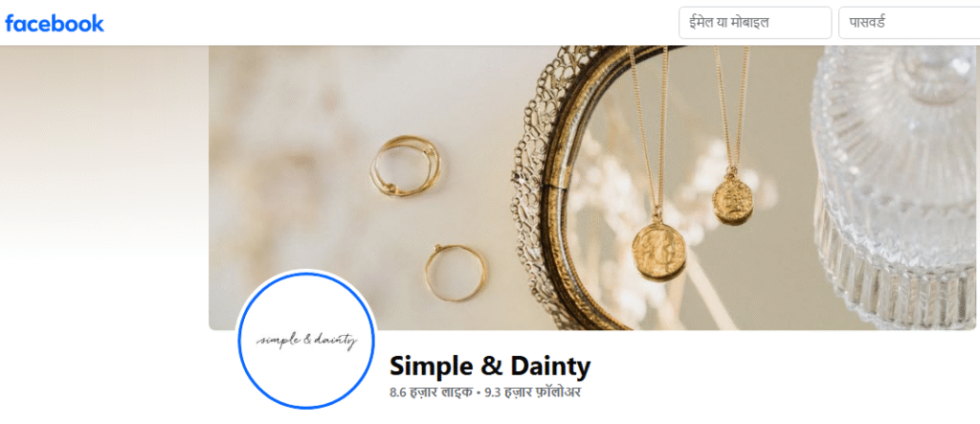Screen dimensions: 980x424
Task: Click the ornate mirror frame in cover
Action: pos(544,188)
